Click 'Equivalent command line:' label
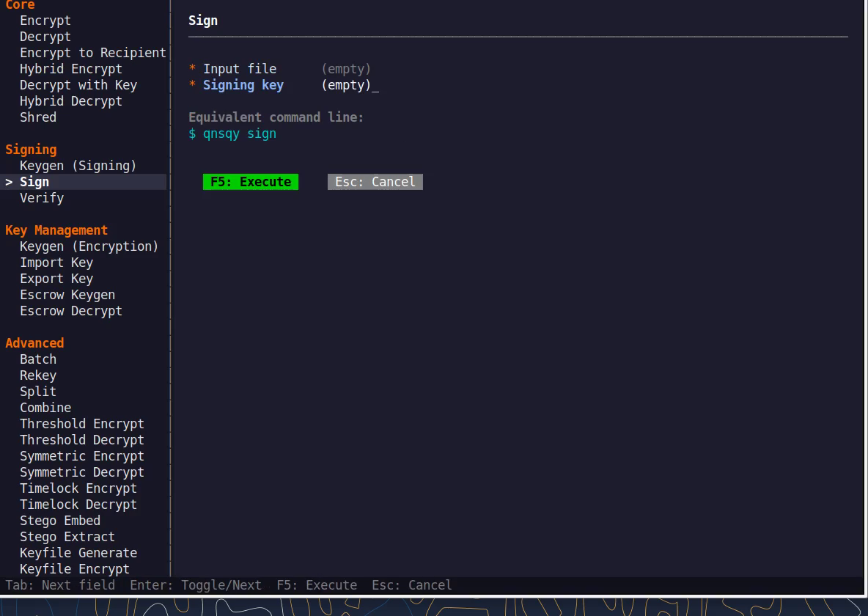This screenshot has width=868, height=616. pos(276,117)
